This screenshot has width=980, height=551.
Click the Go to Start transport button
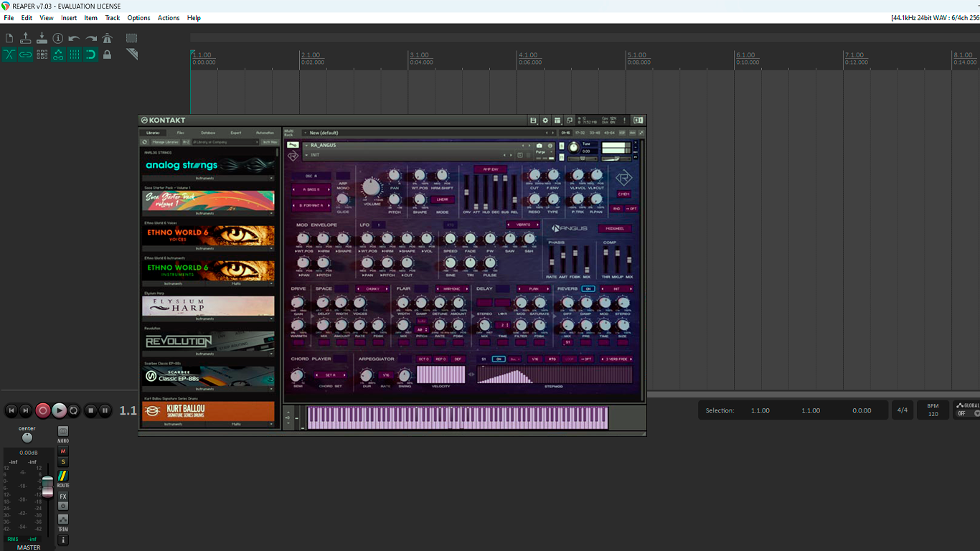tap(11, 410)
